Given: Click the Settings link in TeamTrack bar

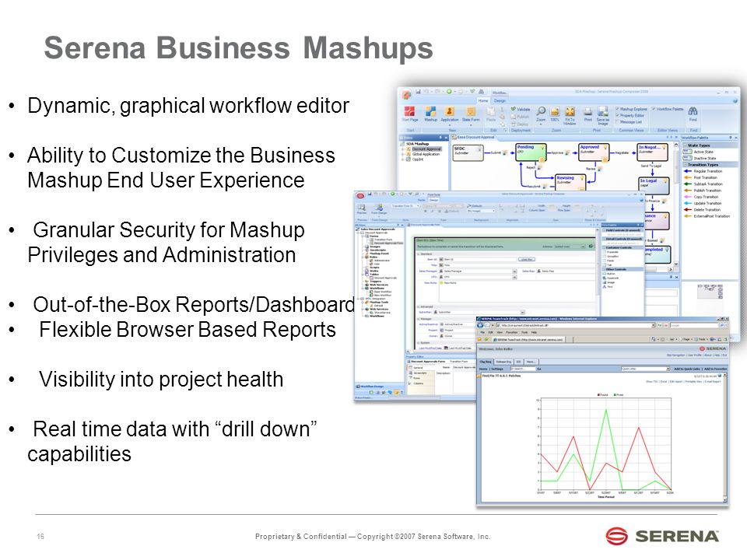Looking at the screenshot, I should coord(497,369).
